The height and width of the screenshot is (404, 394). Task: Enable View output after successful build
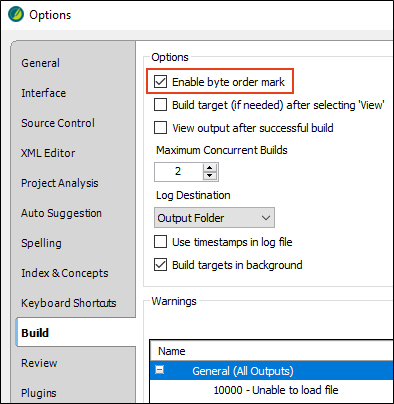(160, 128)
